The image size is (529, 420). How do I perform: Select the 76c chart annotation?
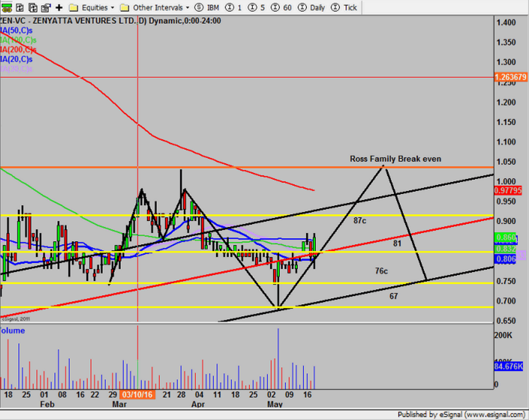[x=381, y=271]
